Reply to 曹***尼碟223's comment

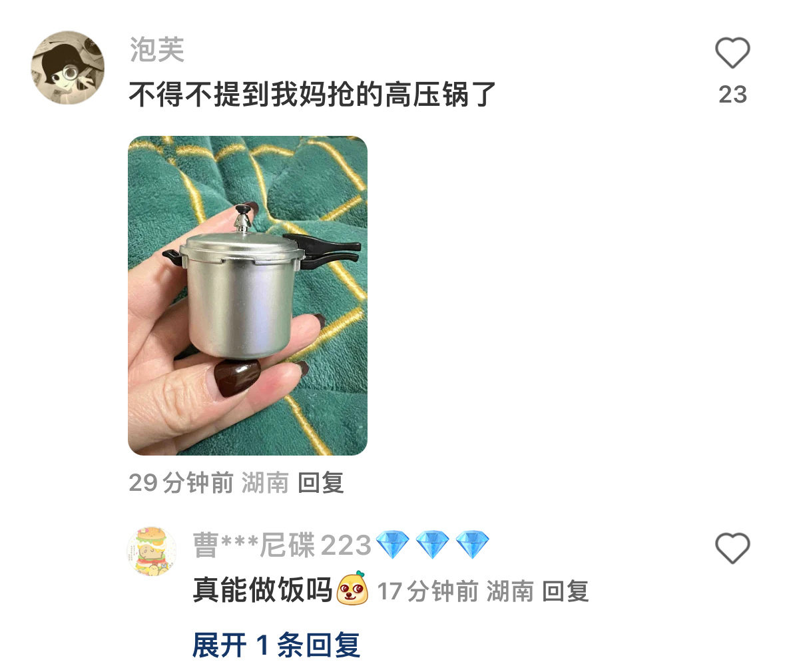[x=566, y=591]
